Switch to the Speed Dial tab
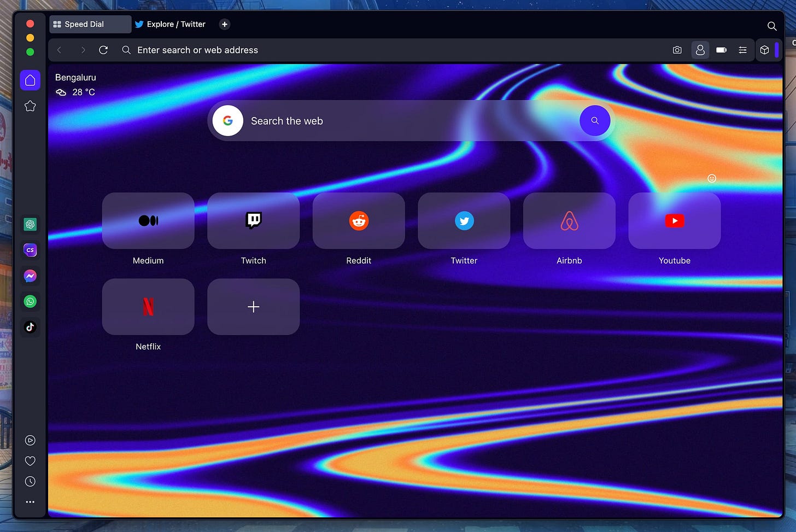Screen dimensions: 796x532 pyautogui.click(x=90, y=24)
